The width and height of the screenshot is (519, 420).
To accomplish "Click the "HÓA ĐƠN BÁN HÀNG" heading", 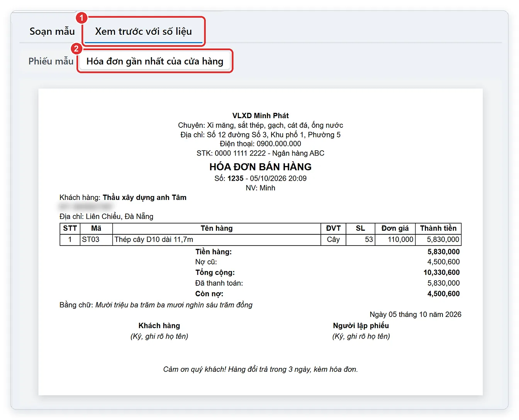I will pos(261,167).
